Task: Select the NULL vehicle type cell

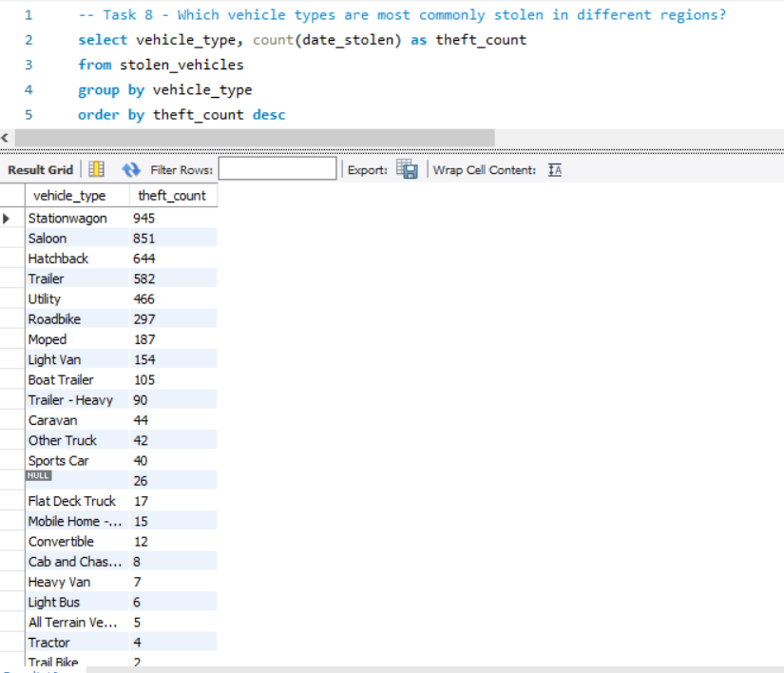Action: (x=40, y=475)
